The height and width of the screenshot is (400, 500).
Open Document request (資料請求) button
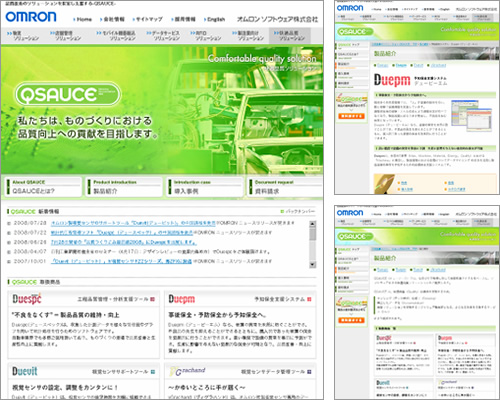[285, 187]
